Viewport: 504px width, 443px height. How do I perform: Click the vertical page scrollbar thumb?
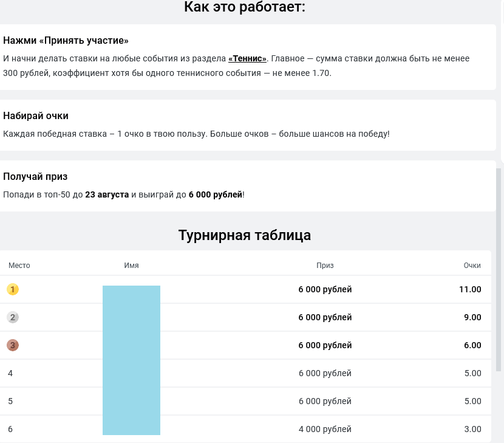pos(499,267)
